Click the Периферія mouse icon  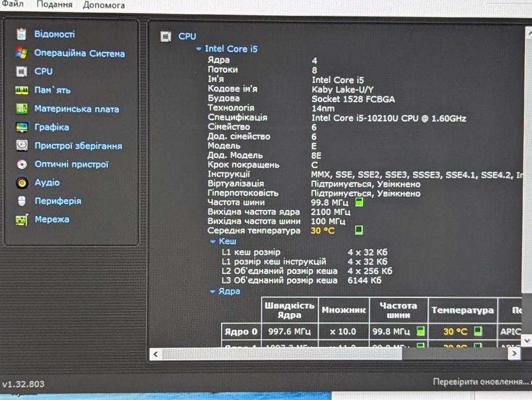[x=22, y=201]
